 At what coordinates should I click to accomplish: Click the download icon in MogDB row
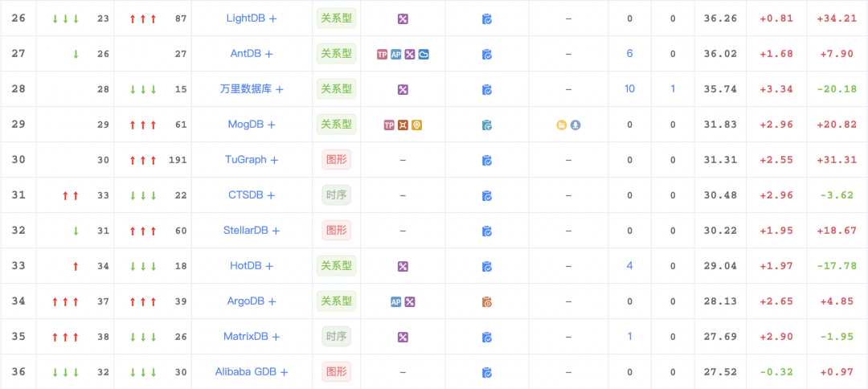pos(575,125)
